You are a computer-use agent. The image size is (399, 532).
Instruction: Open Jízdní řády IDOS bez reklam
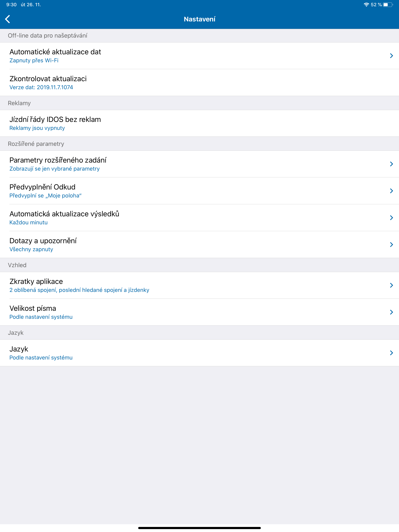tap(199, 123)
